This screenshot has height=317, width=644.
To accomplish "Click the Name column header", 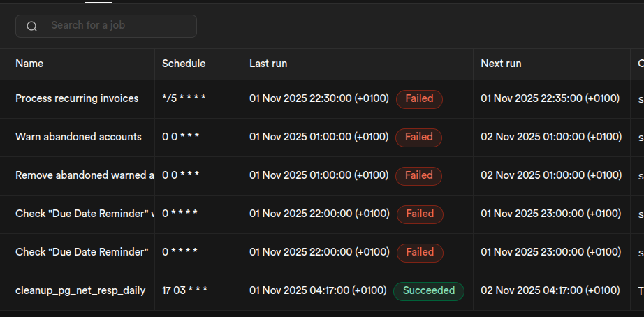I will [x=29, y=64].
